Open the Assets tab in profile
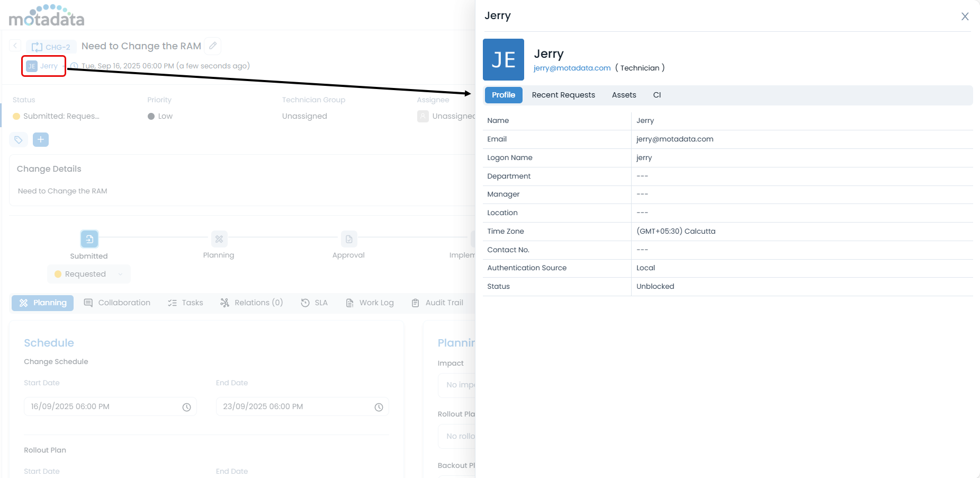Viewport: 980px width, 478px height. [x=624, y=95]
